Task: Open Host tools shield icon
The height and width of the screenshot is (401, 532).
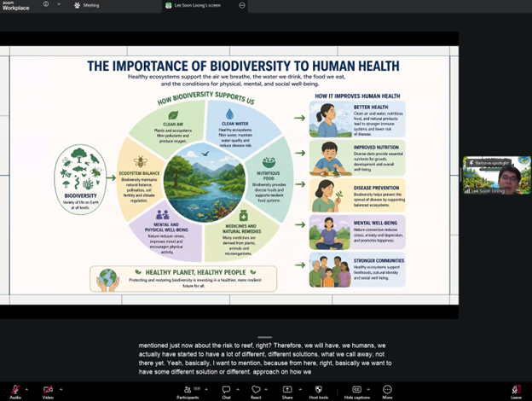Action: [x=318, y=389]
